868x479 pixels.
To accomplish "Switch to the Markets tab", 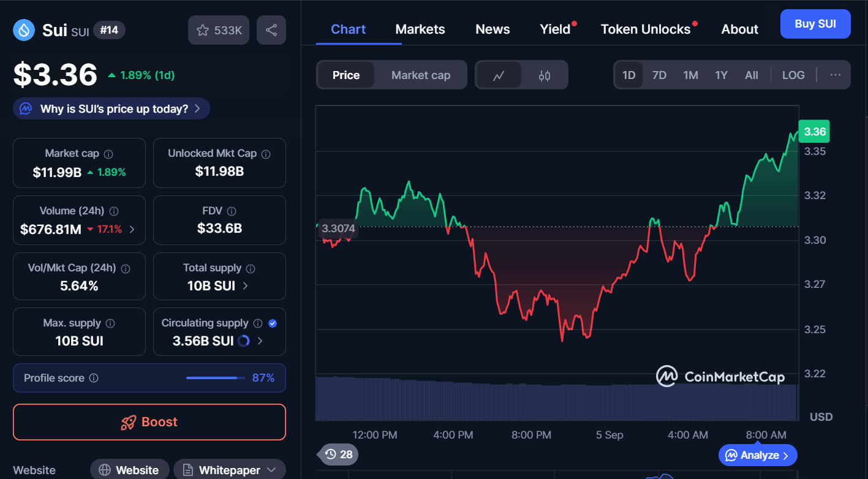I will coord(420,29).
